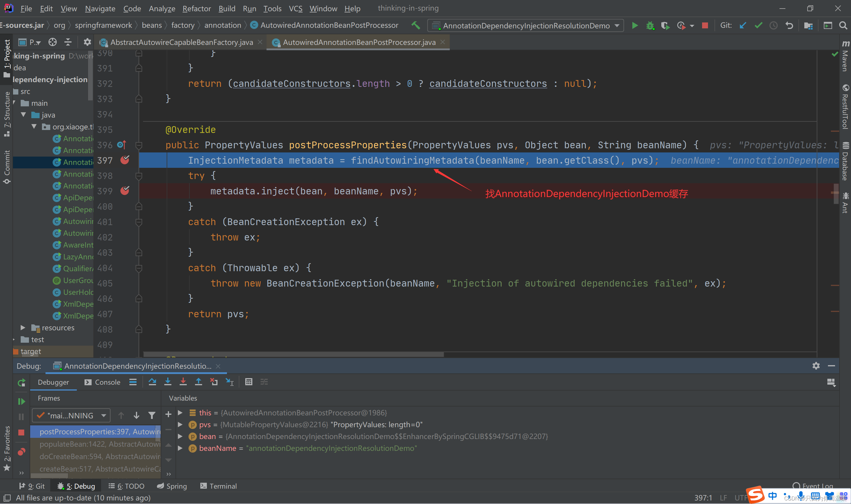Toggle the breakpoint on line 397
851x504 pixels.
click(125, 160)
